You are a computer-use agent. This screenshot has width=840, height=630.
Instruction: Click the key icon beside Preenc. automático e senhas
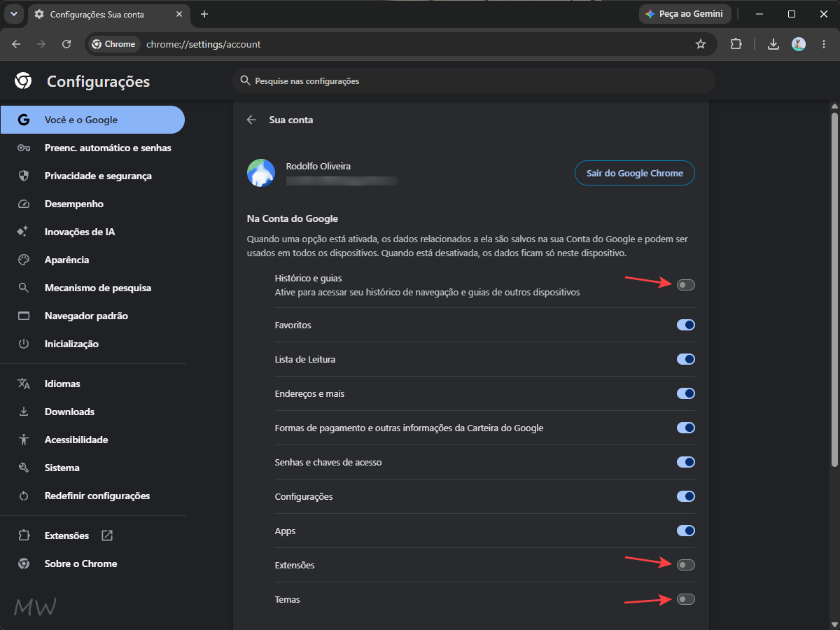coord(24,148)
